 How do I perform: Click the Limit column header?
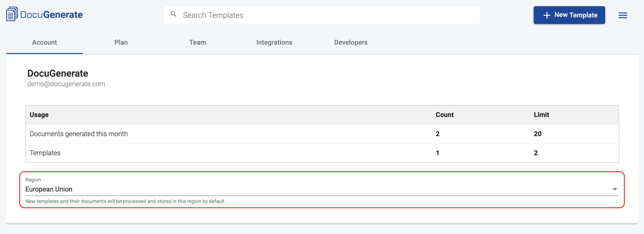click(541, 115)
